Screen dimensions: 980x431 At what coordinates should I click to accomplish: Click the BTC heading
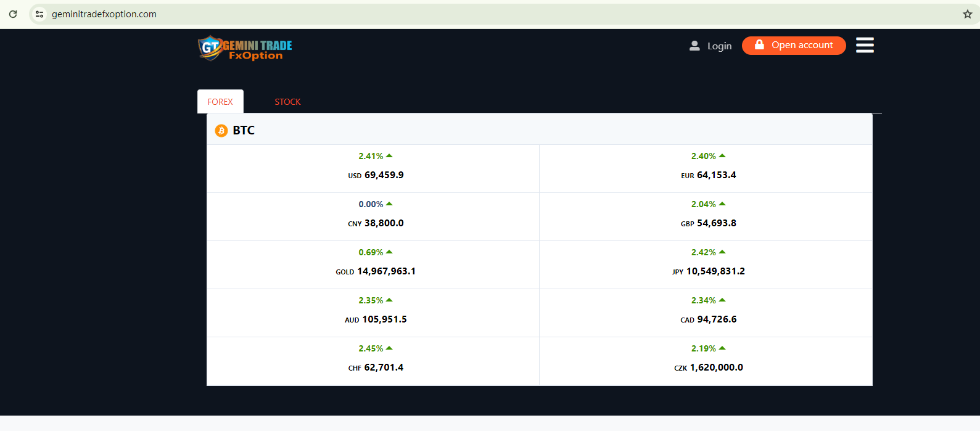point(244,131)
